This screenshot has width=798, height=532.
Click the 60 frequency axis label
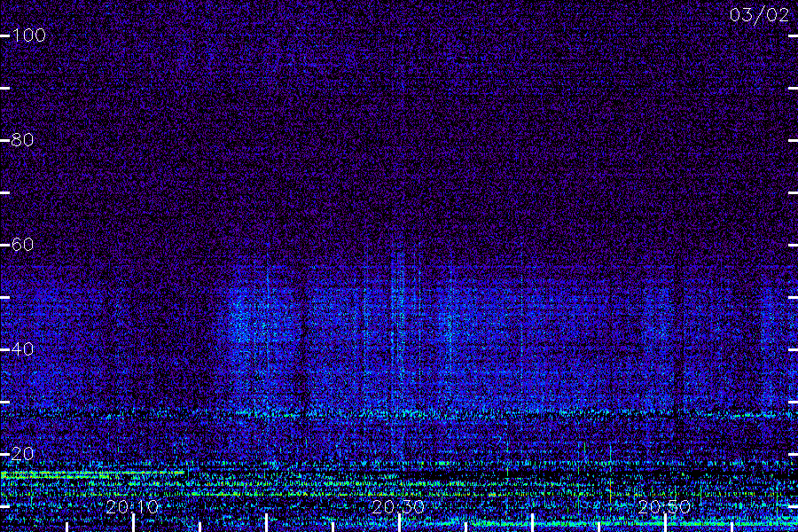click(x=22, y=245)
